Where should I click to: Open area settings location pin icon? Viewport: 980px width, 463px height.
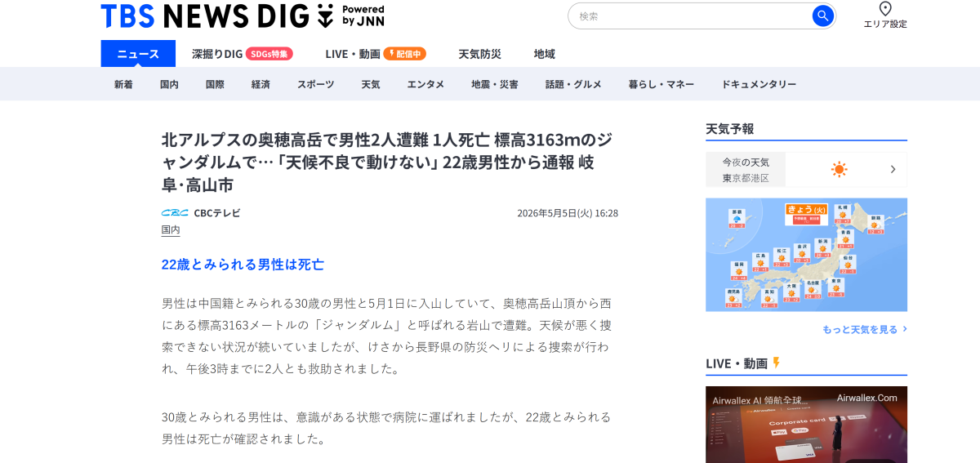click(x=885, y=9)
